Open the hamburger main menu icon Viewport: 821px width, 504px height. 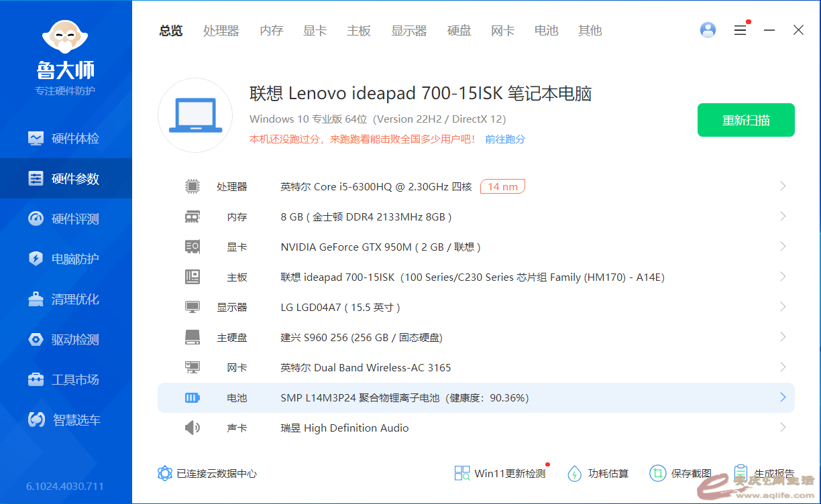pos(740,30)
